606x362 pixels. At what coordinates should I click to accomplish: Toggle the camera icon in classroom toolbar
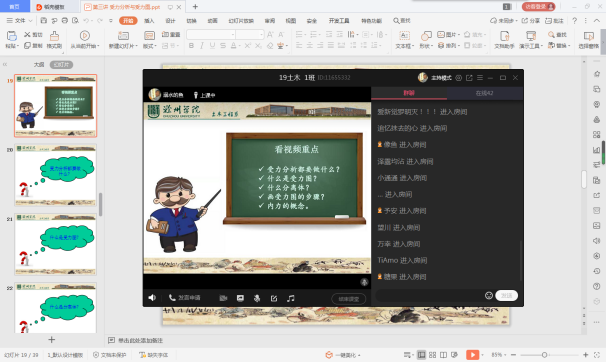click(223, 298)
